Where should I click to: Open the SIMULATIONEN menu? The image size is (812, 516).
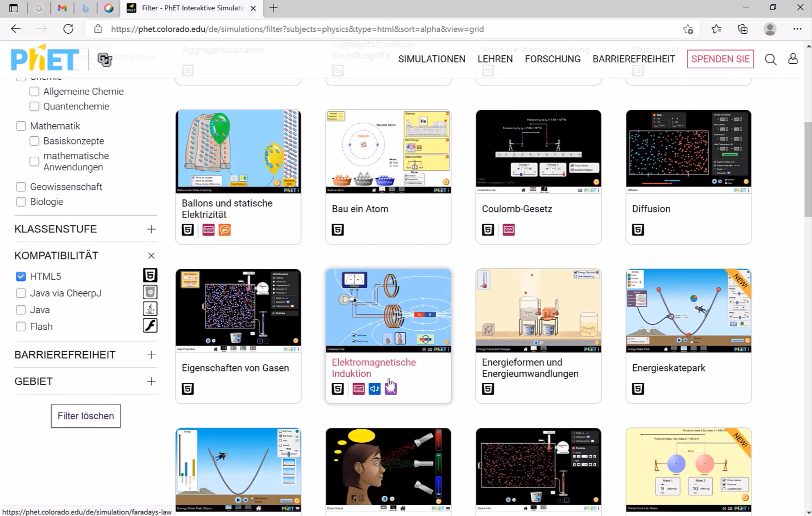click(x=431, y=59)
